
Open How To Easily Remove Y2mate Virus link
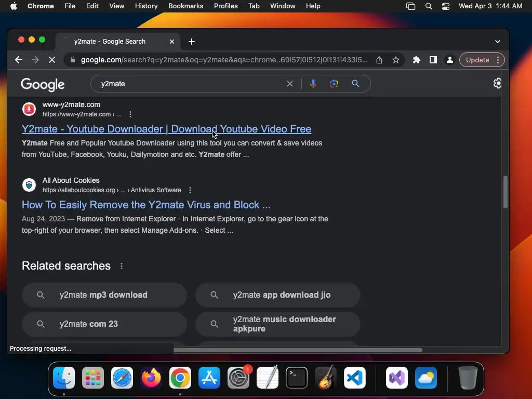pos(146,205)
